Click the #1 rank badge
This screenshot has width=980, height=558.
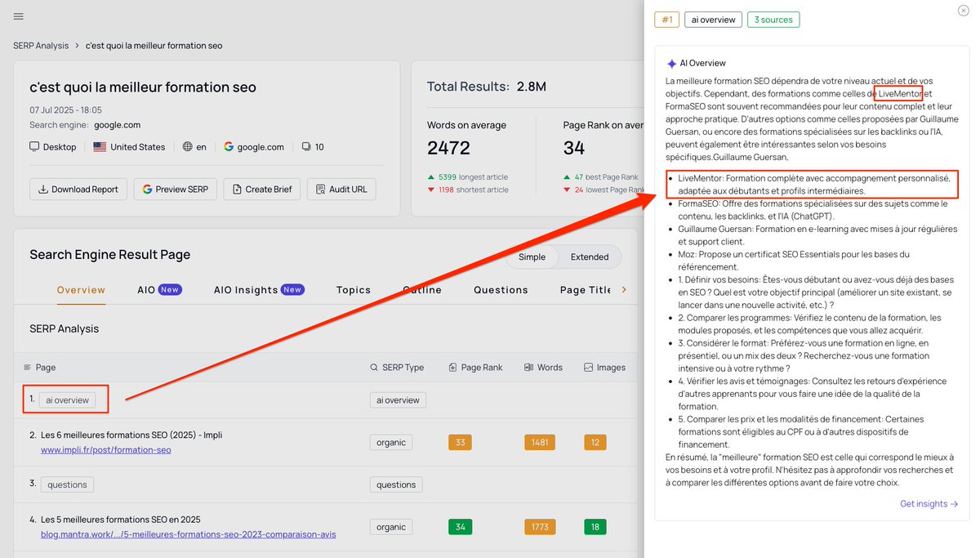pos(666,20)
